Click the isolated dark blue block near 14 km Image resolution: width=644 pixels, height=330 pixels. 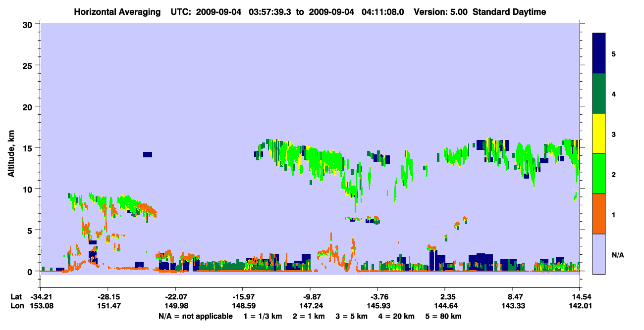pos(148,154)
